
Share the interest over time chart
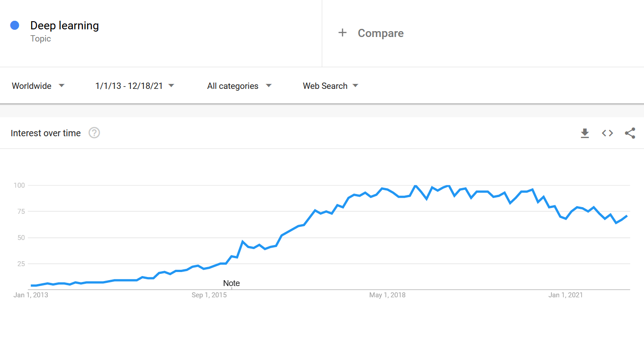(630, 133)
